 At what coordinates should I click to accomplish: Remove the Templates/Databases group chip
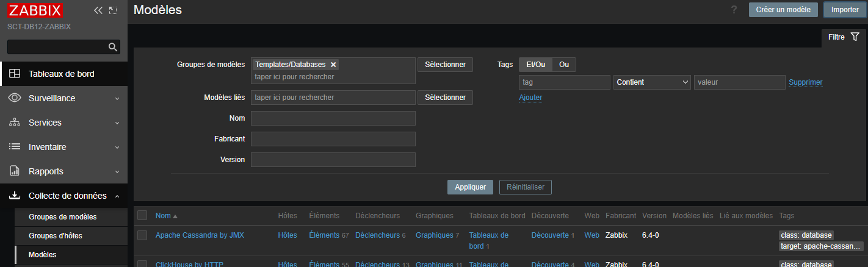click(333, 65)
